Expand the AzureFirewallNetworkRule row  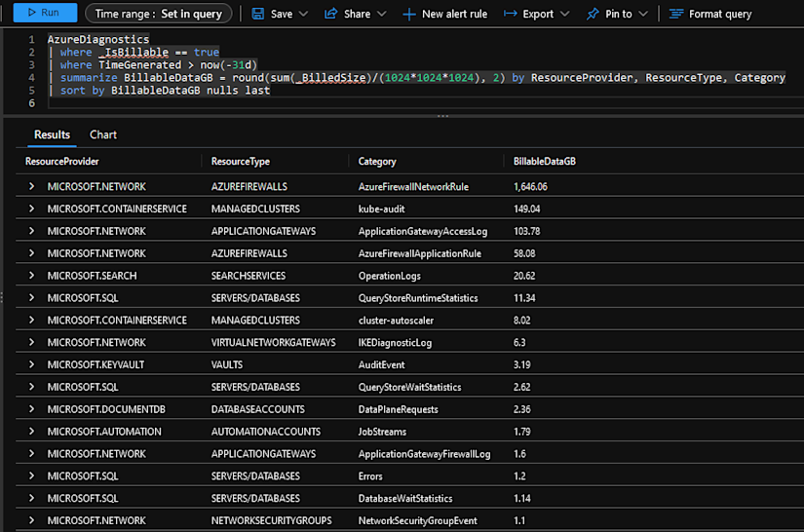(32, 186)
